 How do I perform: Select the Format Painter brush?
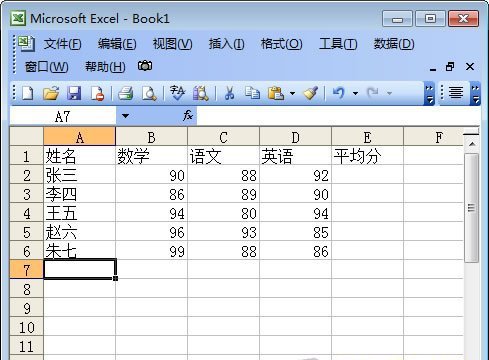311,93
